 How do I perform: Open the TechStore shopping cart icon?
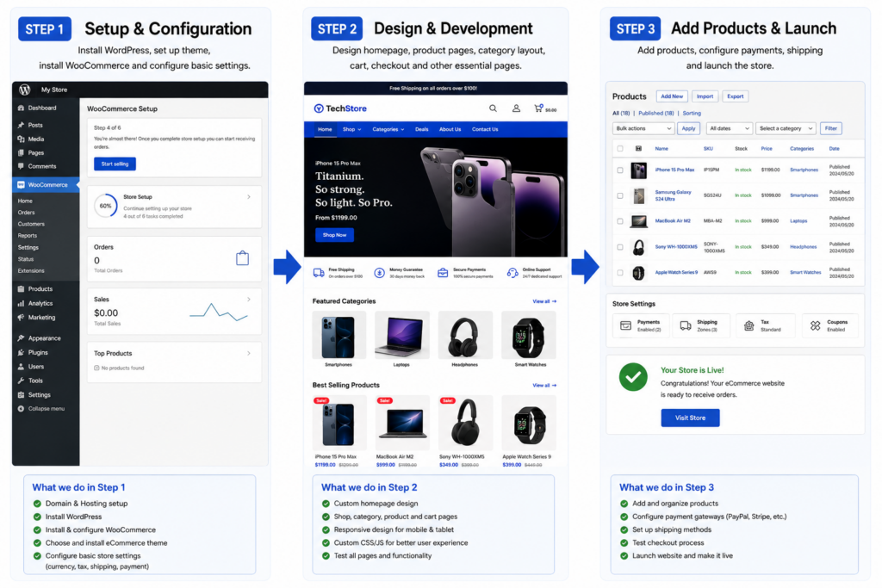538,108
